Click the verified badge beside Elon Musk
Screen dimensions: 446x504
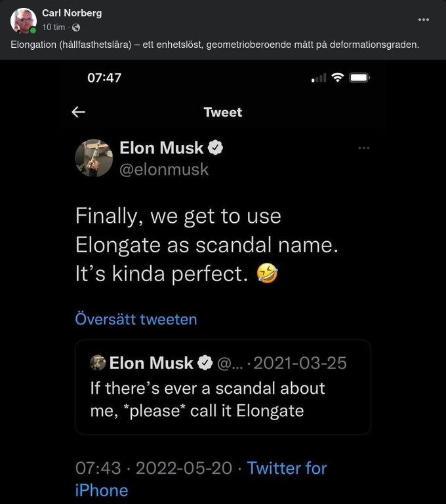216,148
